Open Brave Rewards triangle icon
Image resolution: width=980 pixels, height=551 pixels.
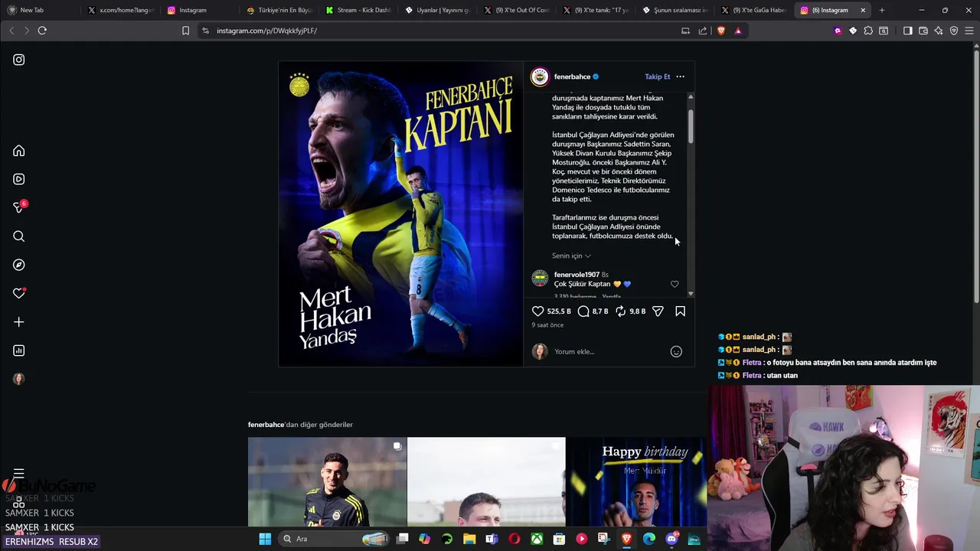(x=738, y=31)
